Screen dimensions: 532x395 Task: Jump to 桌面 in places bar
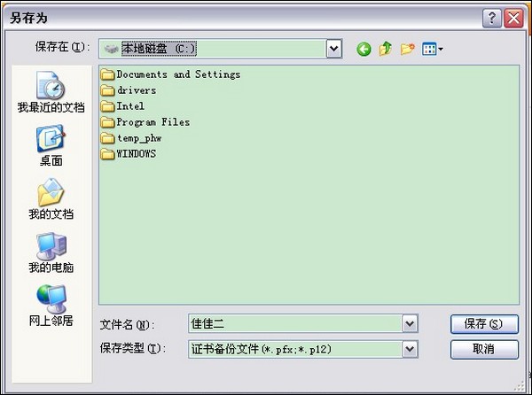[x=51, y=145]
